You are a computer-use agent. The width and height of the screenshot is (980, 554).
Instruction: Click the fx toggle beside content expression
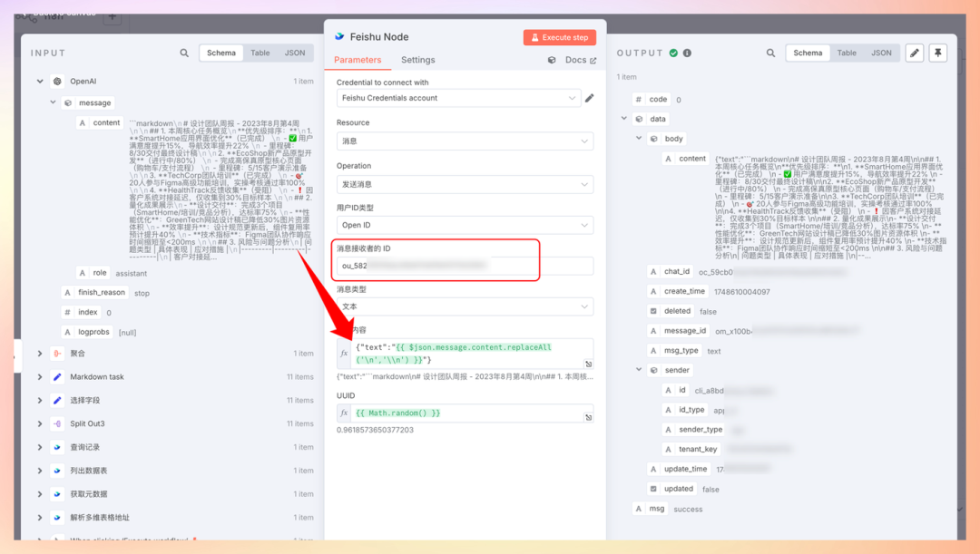344,354
